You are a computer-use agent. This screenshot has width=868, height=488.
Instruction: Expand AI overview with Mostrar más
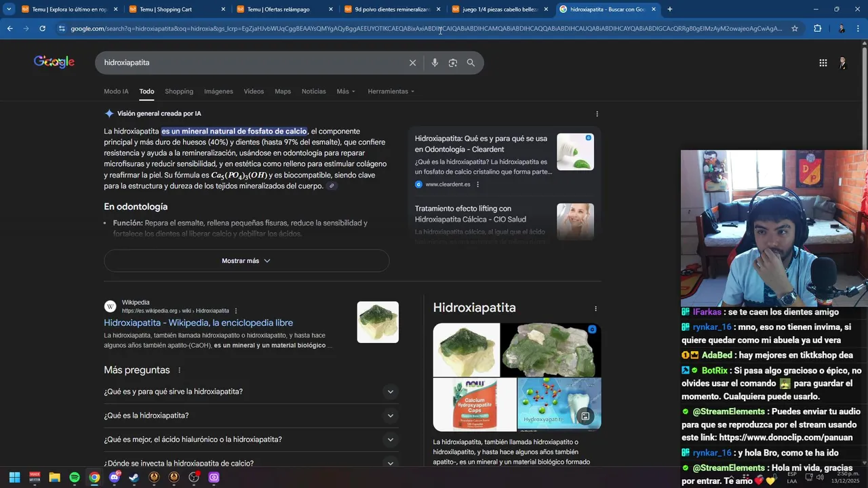pyautogui.click(x=246, y=261)
